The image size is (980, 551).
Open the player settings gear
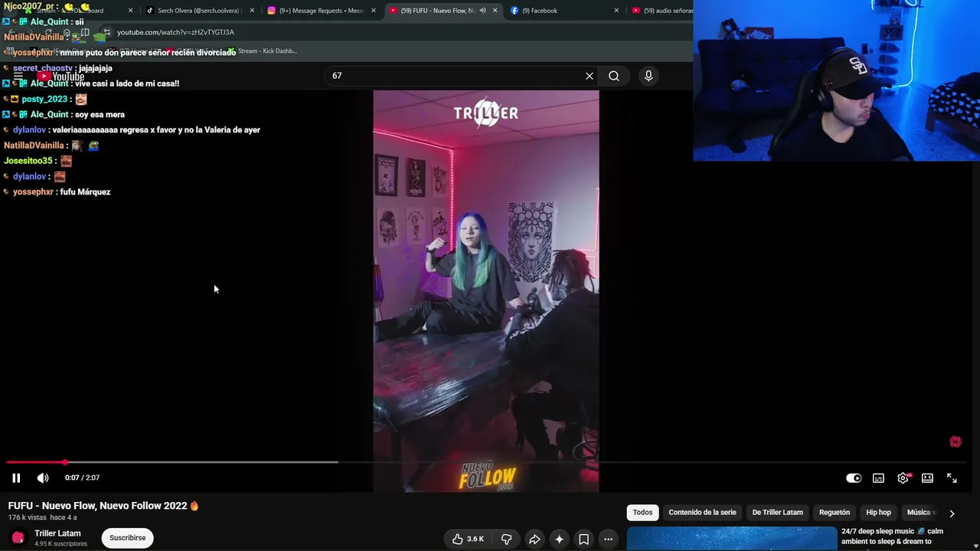click(x=903, y=478)
